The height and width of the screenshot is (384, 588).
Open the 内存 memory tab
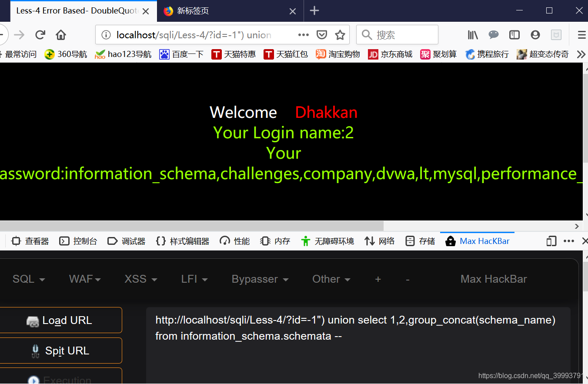tap(275, 241)
